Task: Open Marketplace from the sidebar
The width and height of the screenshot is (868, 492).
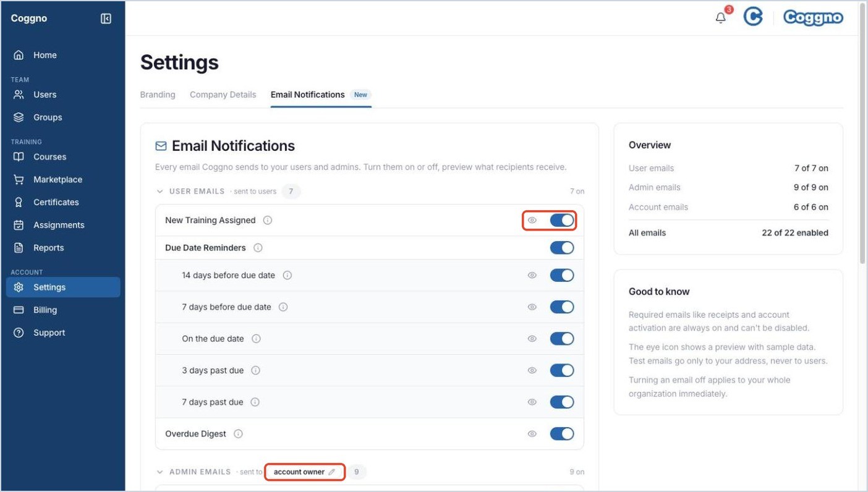Action: coord(63,179)
